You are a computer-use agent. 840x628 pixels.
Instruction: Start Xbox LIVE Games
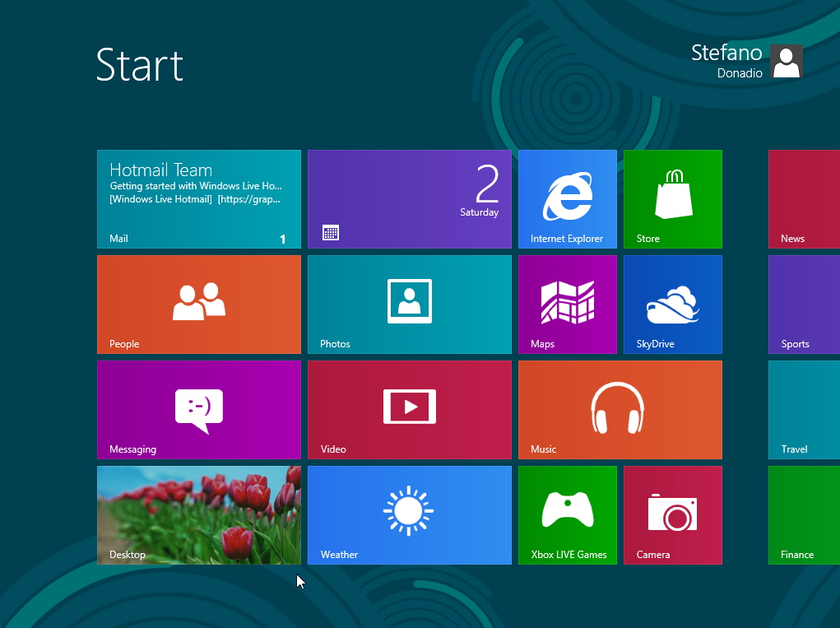click(x=567, y=514)
